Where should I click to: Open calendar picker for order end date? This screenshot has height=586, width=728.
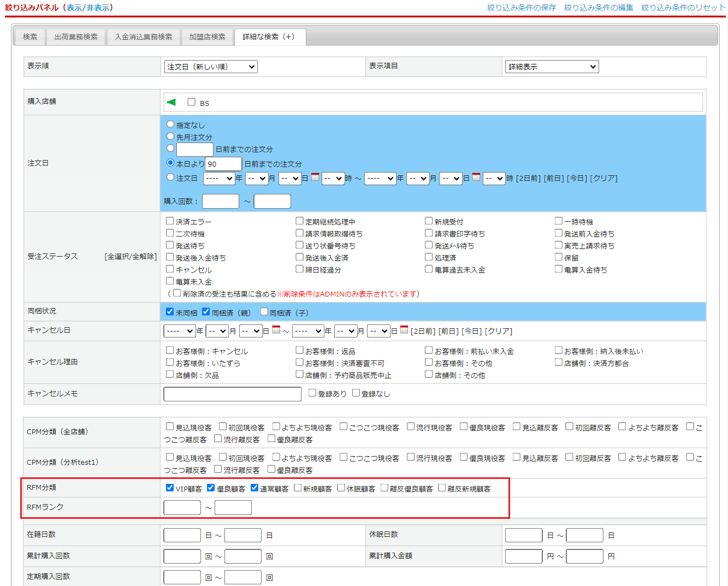coord(476,177)
